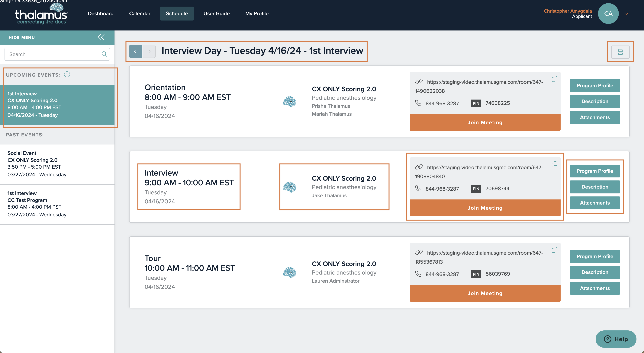Open Program Profile for Interview

tap(594, 171)
